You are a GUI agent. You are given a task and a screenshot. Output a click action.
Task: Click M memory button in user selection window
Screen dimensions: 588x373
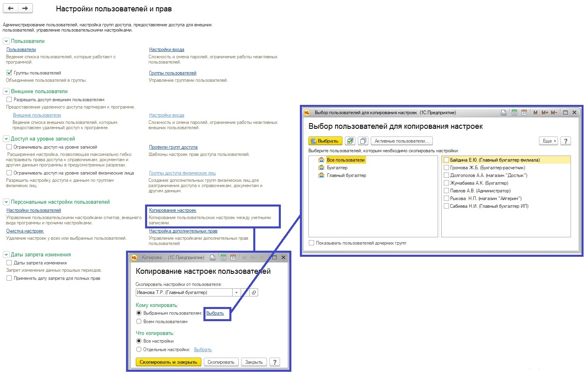(x=535, y=113)
